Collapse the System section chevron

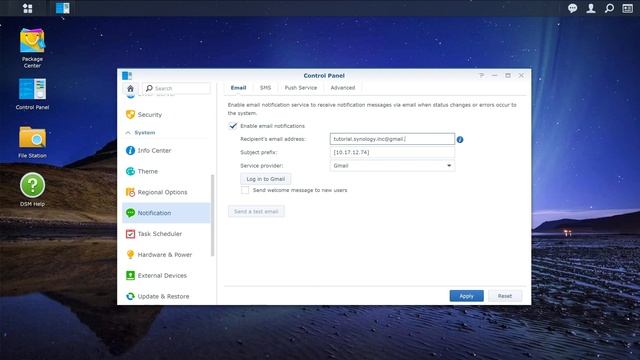(128, 133)
